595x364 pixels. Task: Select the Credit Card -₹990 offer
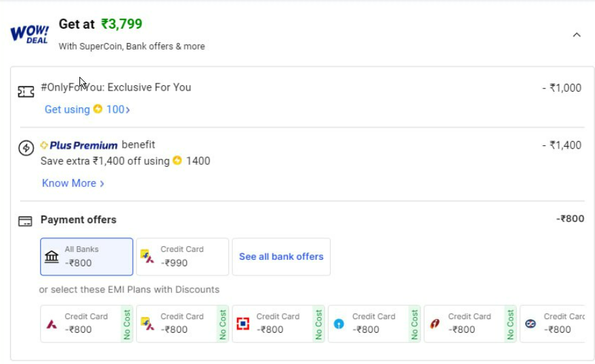tap(182, 257)
